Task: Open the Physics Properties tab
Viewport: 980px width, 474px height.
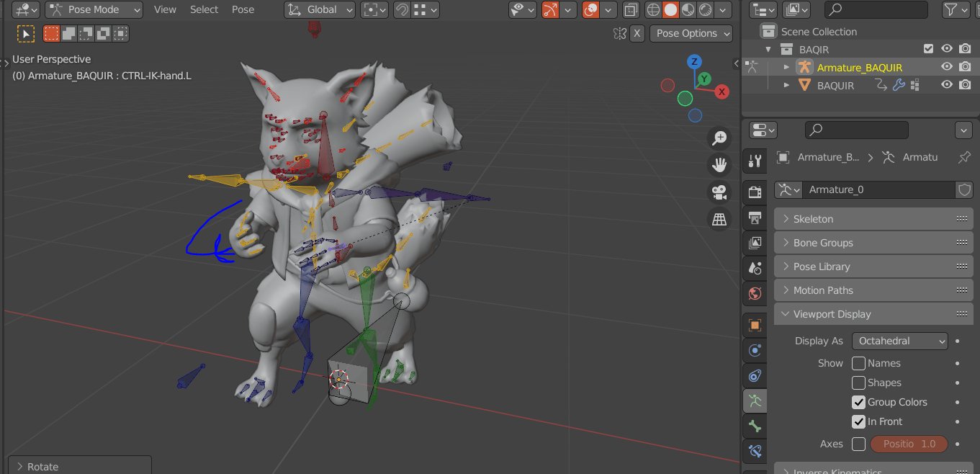Action: point(755,375)
